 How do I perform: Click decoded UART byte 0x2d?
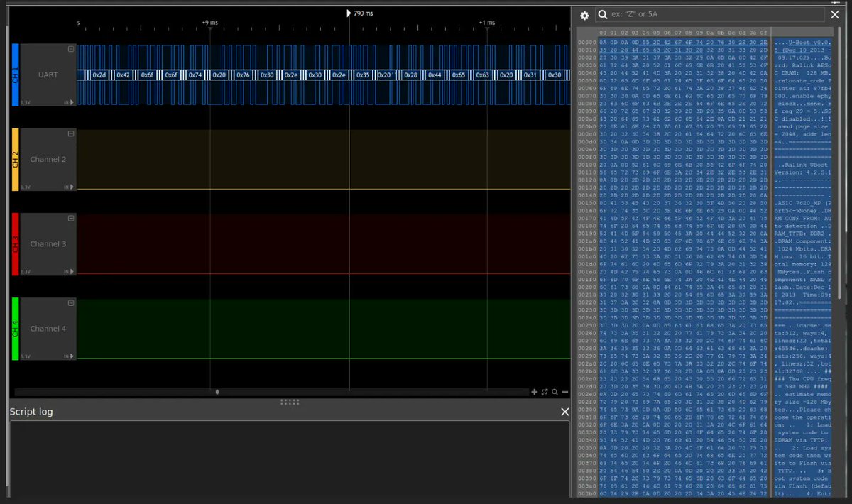point(99,75)
